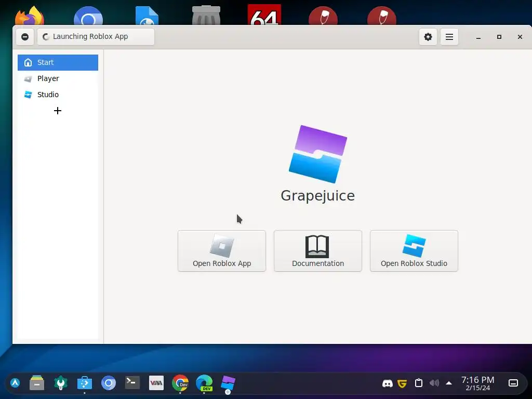Click the Launching Roblox App status box
The image size is (532, 399).
tap(96, 37)
